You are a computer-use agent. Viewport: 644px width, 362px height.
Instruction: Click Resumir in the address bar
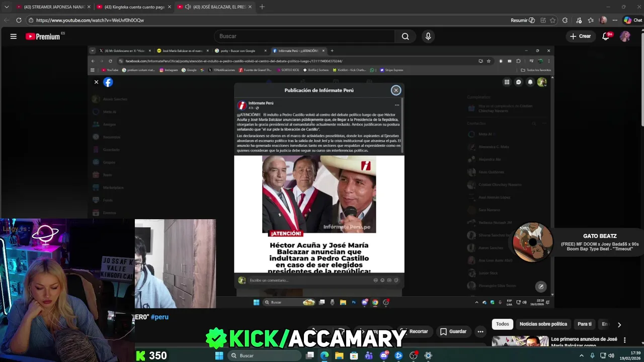coord(523,20)
